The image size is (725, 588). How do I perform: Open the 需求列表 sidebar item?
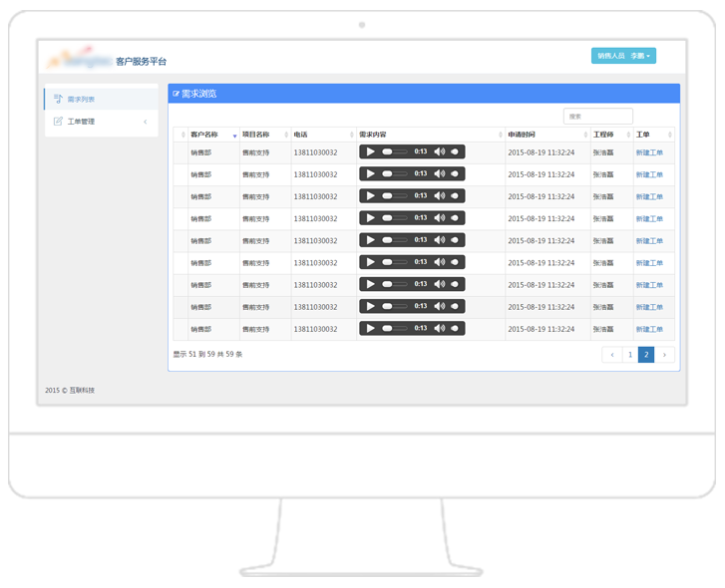pyautogui.click(x=102, y=99)
